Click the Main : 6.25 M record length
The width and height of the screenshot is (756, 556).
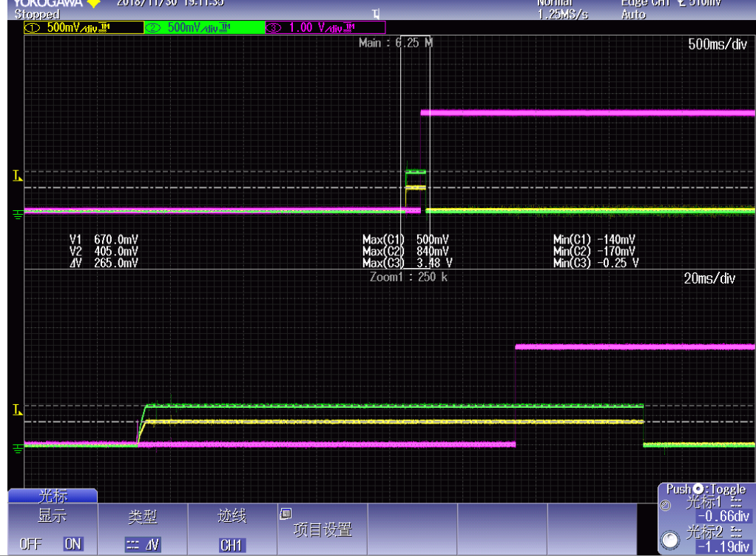pyautogui.click(x=395, y=43)
